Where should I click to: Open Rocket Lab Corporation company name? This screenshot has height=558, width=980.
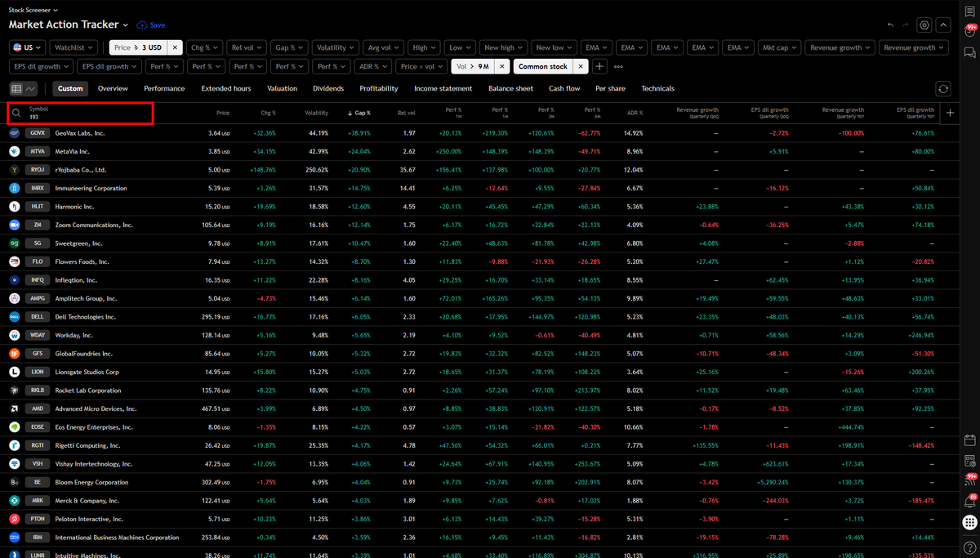click(x=87, y=391)
